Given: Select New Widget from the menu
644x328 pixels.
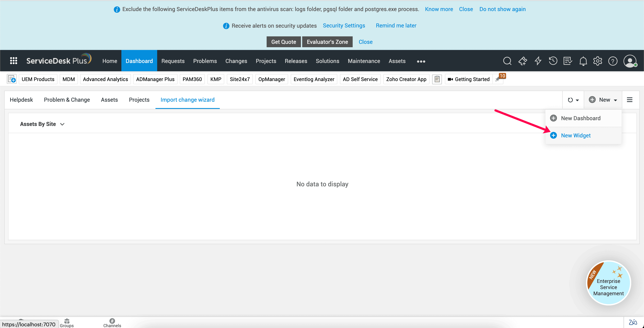Looking at the screenshot, I should point(575,135).
